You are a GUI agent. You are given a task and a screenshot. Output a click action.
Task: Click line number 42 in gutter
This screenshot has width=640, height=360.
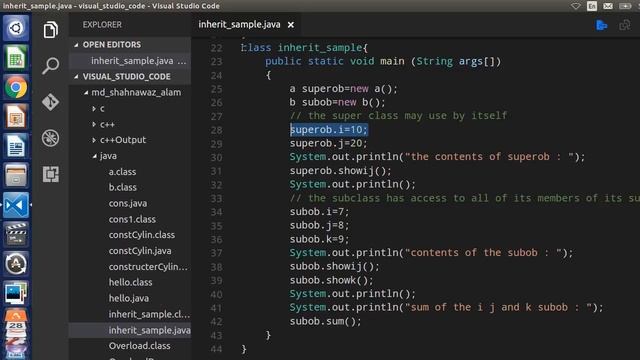point(216,322)
